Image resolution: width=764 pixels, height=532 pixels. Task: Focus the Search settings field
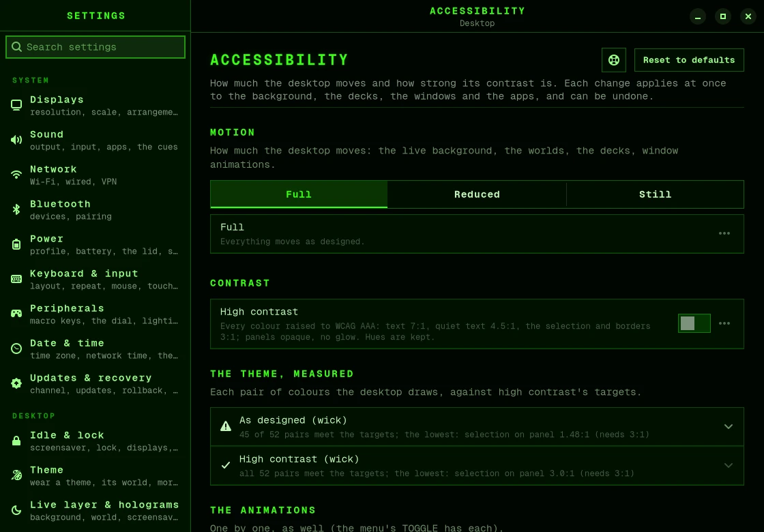pos(95,47)
